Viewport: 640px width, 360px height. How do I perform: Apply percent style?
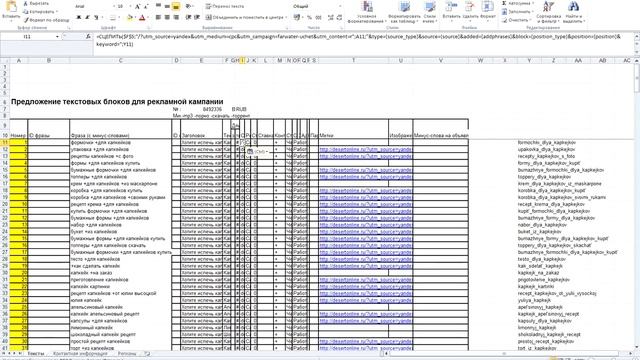click(x=309, y=18)
